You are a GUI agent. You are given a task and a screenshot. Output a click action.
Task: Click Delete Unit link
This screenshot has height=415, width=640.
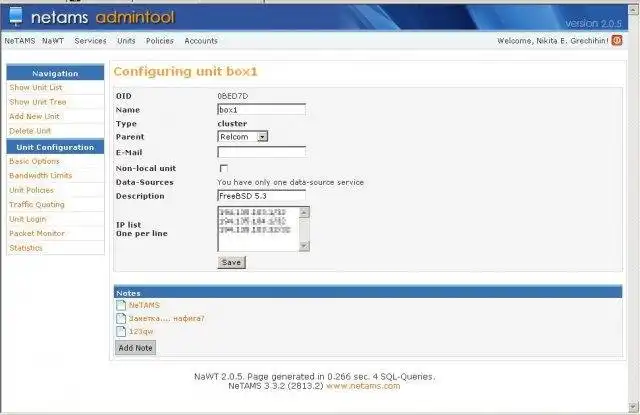pos(30,131)
